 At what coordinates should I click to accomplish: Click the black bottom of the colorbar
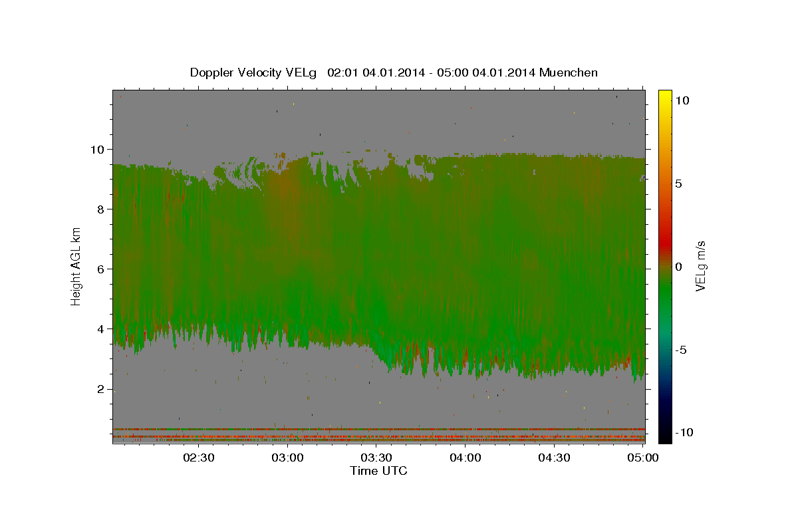pos(664,436)
